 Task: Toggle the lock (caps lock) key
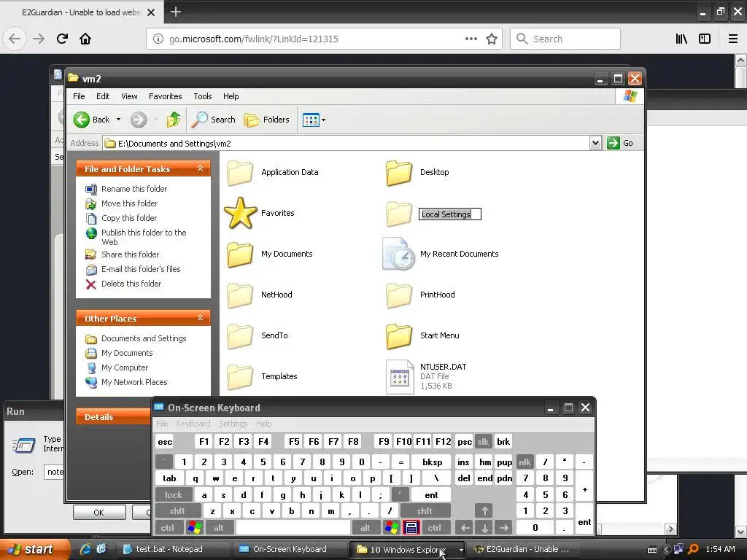[x=174, y=495]
